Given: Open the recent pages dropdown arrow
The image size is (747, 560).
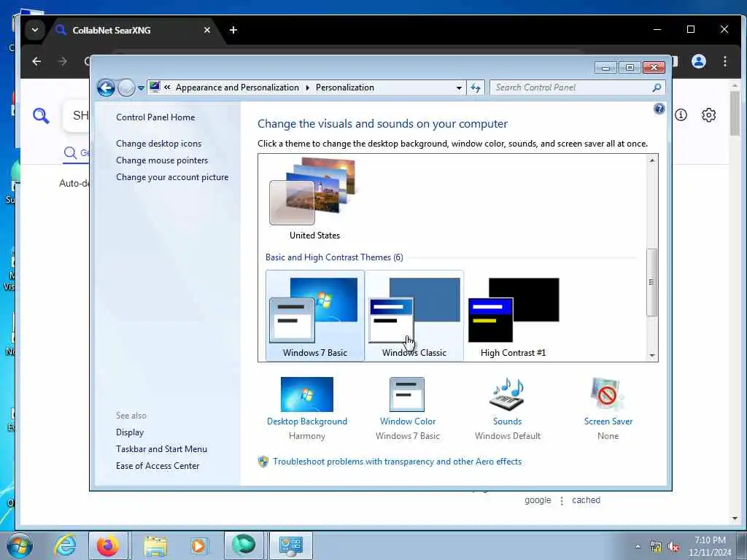Looking at the screenshot, I should pos(141,88).
